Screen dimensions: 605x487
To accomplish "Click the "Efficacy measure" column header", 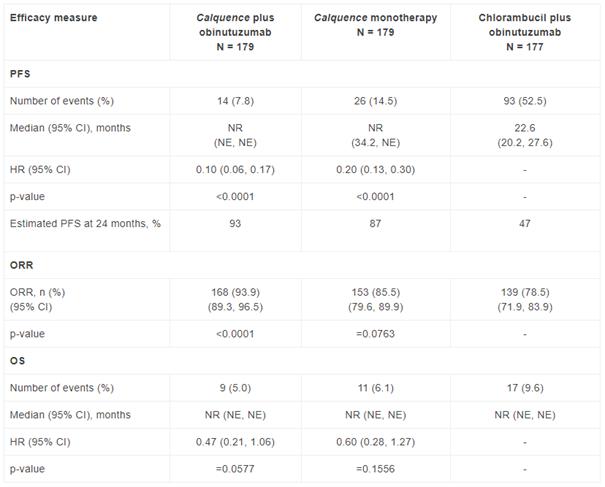I will (55, 18).
